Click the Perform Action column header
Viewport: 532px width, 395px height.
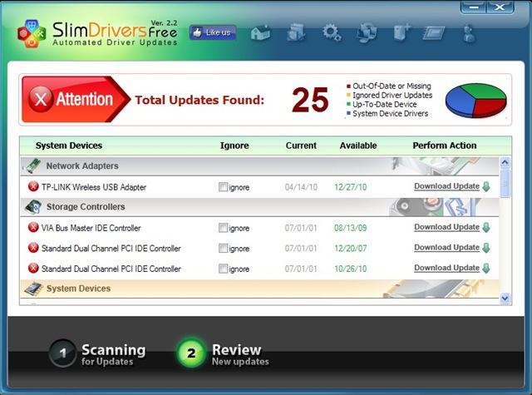point(445,146)
